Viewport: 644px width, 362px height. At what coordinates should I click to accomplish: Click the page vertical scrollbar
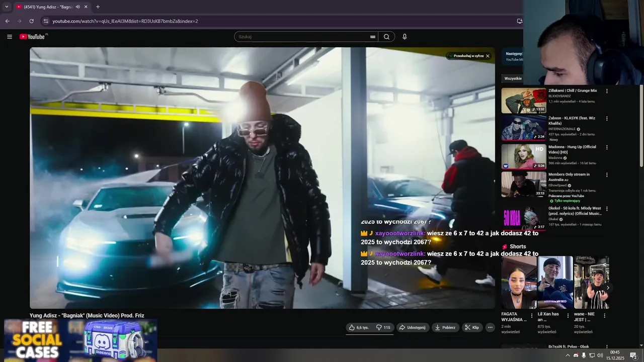click(641, 126)
